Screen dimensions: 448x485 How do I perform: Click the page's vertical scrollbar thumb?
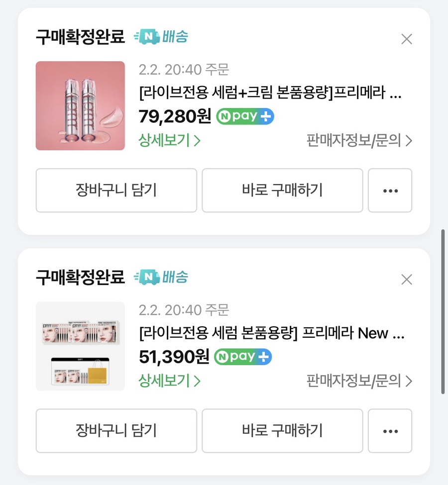[443, 311]
